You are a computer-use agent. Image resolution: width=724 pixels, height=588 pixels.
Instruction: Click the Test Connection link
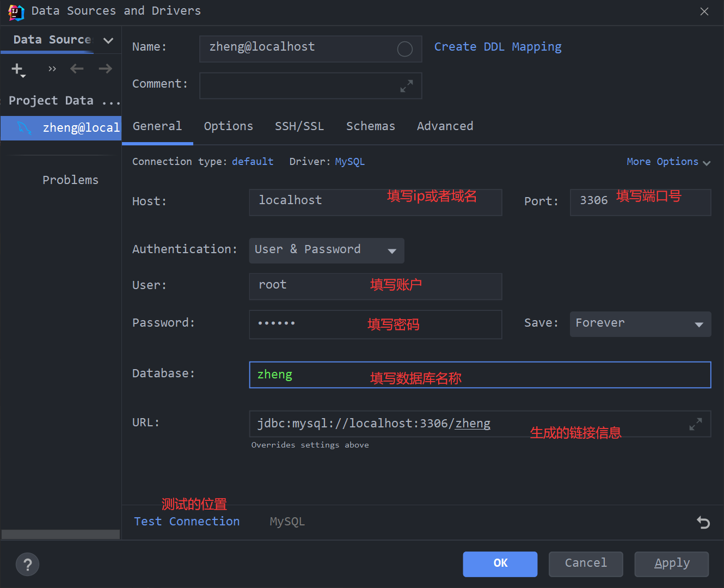(187, 522)
